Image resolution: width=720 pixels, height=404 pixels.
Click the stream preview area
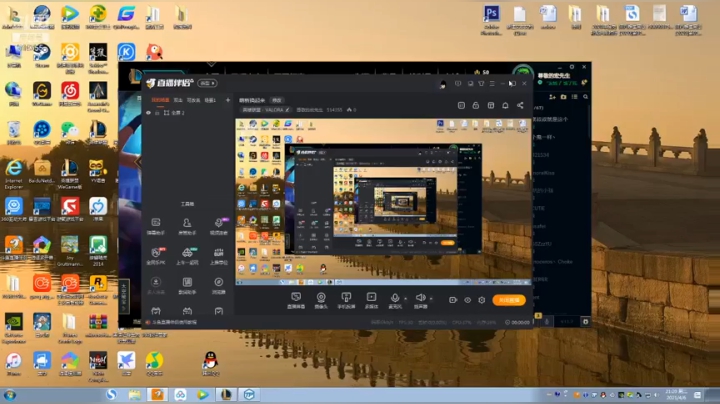coord(383,202)
